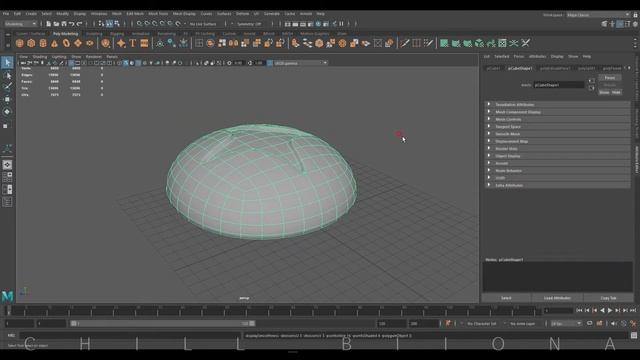Screen dimensions: 640x360
Task: Click the new scene file icon
Action: pyautogui.click(x=49, y=24)
